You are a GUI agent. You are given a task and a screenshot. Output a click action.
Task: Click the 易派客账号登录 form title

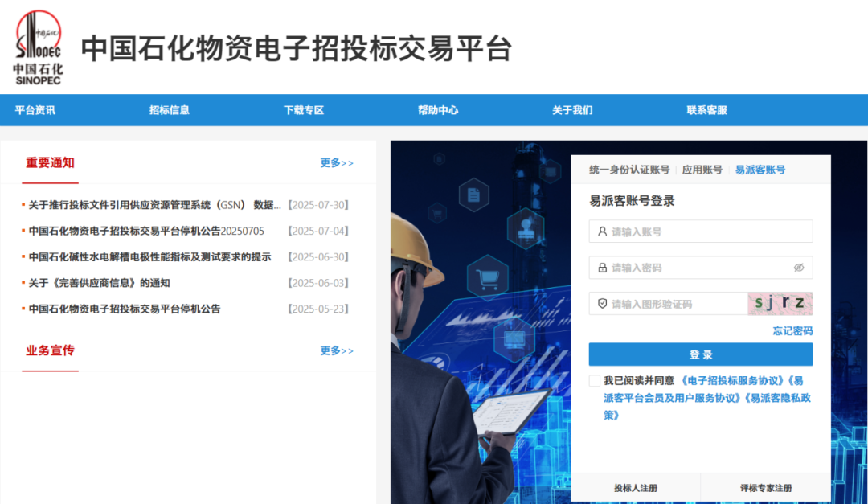[x=632, y=201]
